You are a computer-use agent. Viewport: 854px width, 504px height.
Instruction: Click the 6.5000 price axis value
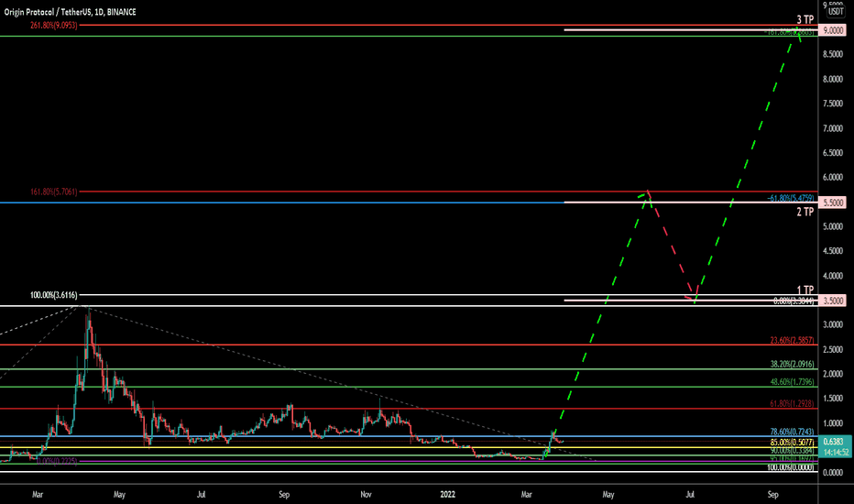(x=833, y=153)
